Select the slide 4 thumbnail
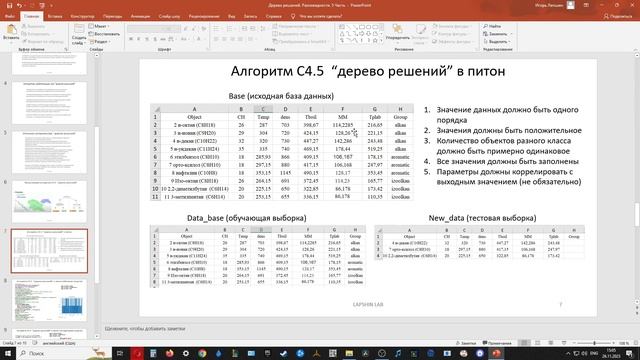640x360 pixels. point(49,102)
